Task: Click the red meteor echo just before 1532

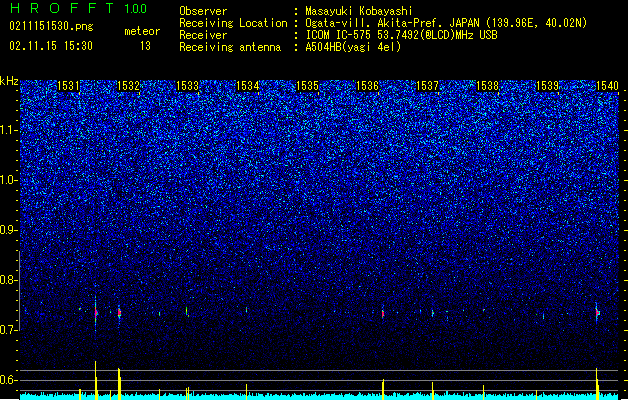Action: point(119,313)
